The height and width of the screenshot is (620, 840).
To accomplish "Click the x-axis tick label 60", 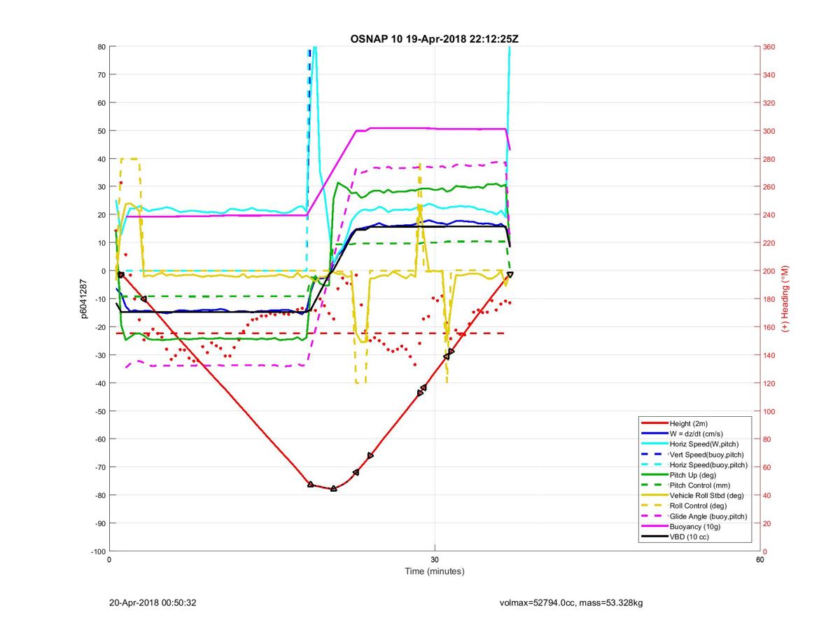I will pyautogui.click(x=759, y=560).
